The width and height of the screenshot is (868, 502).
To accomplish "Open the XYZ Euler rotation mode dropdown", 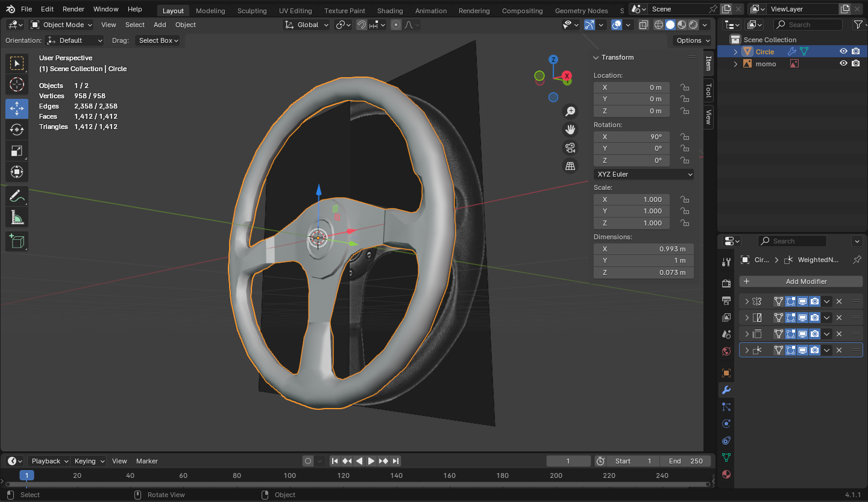I will (643, 174).
